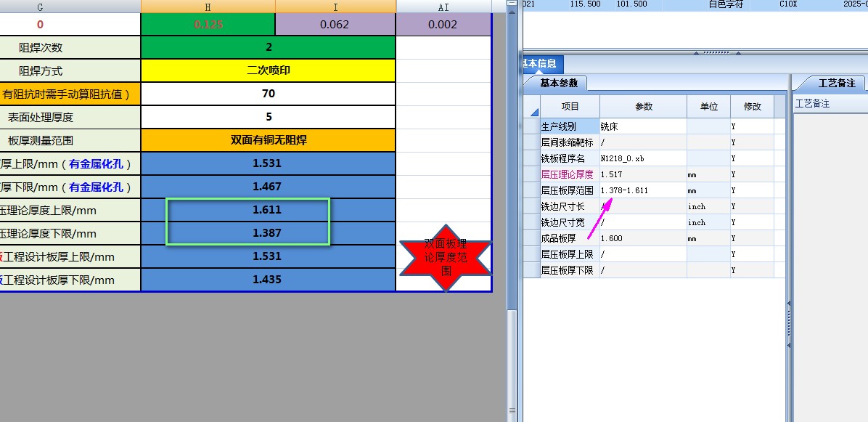Click the inch unit in 铣边尺寸长 row
The height and width of the screenshot is (422, 868).
point(708,206)
